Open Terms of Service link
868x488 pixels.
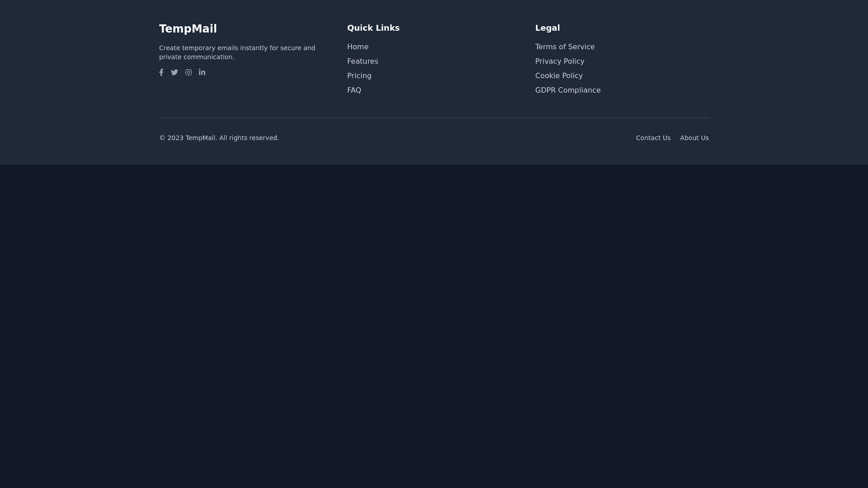coord(565,47)
